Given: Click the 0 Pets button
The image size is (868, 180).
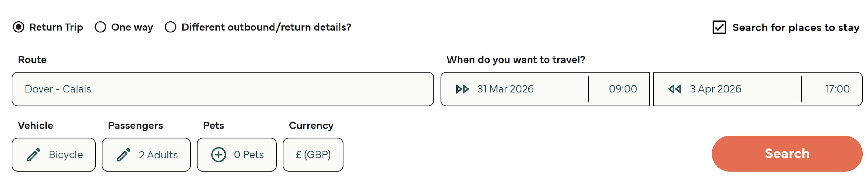Looking at the screenshot, I should pos(248,155).
